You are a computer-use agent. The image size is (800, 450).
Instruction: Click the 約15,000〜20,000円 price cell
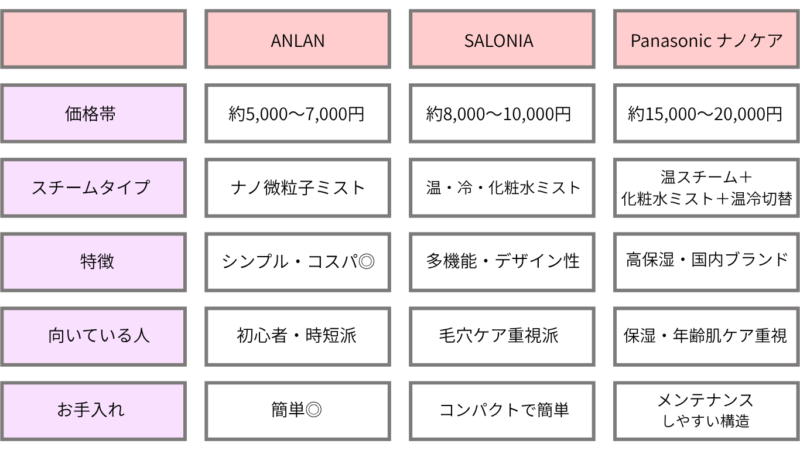(x=706, y=114)
